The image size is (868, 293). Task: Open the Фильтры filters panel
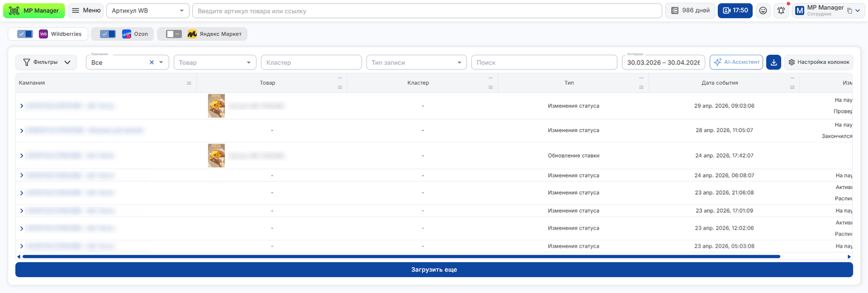click(x=46, y=62)
